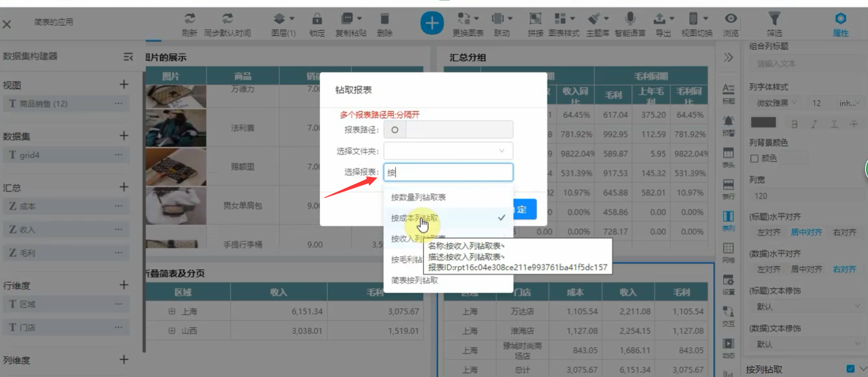
Task: Choose 简表按列钻取 from the list
Action: pyautogui.click(x=449, y=280)
